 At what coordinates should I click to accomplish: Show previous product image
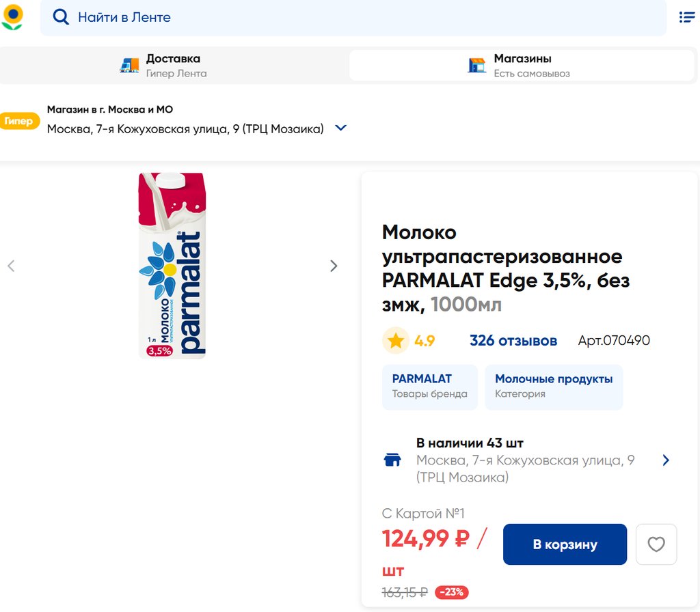(x=11, y=266)
